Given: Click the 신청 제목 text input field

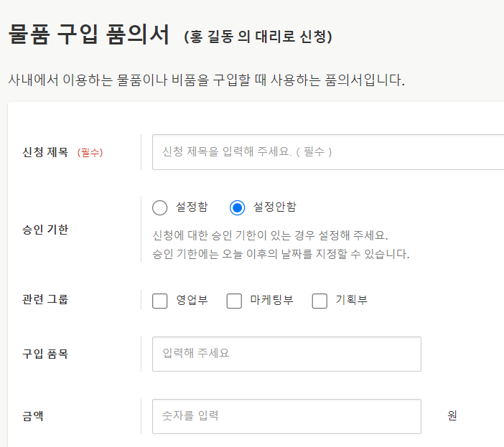Looking at the screenshot, I should (328, 152).
